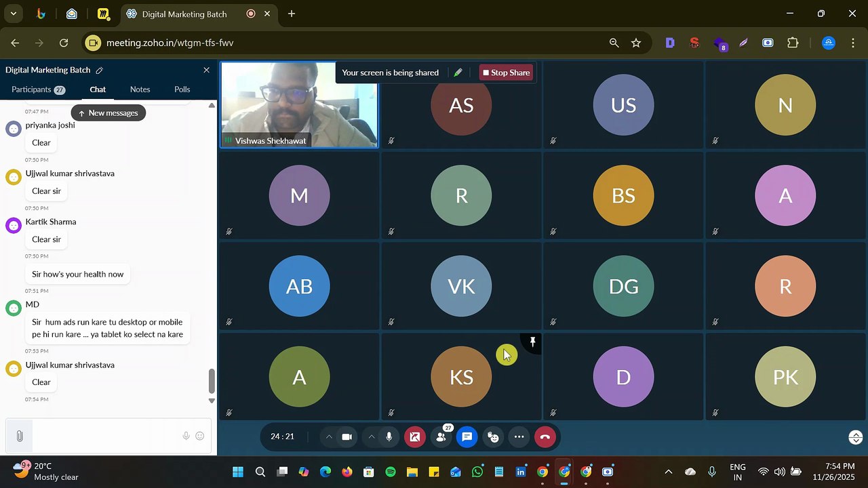Show hidden system tray icons
The width and height of the screenshot is (868, 488).
click(669, 472)
